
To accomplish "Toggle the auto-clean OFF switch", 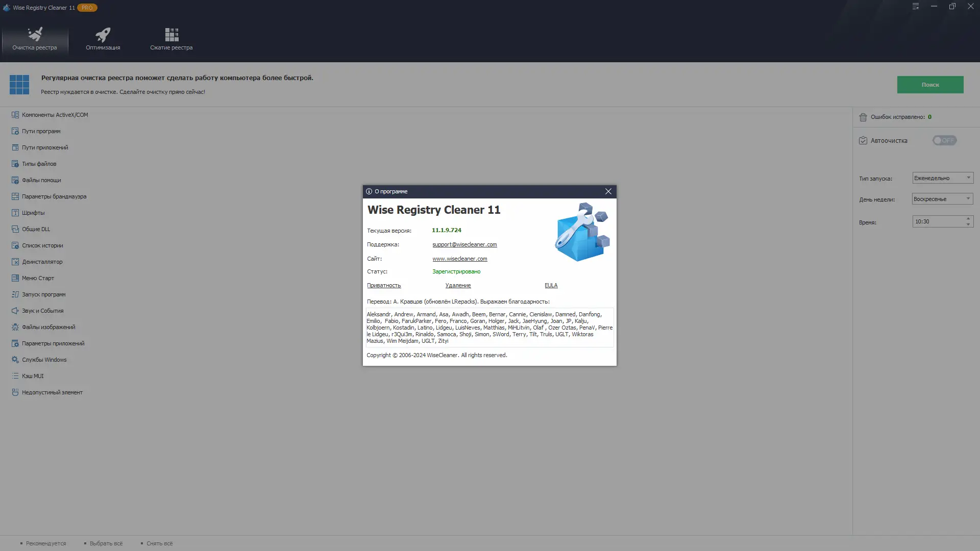I will click(x=944, y=140).
